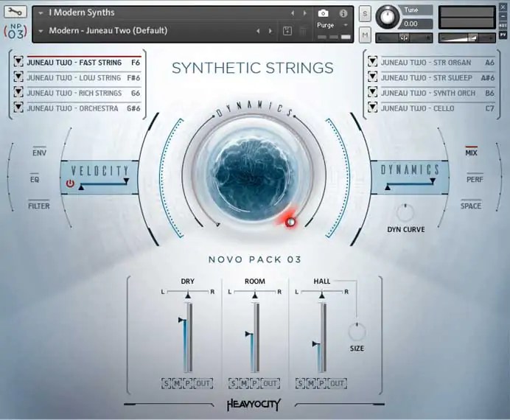510x420 pixels.
Task: Switch to the ENV tab
Action: tap(39, 153)
